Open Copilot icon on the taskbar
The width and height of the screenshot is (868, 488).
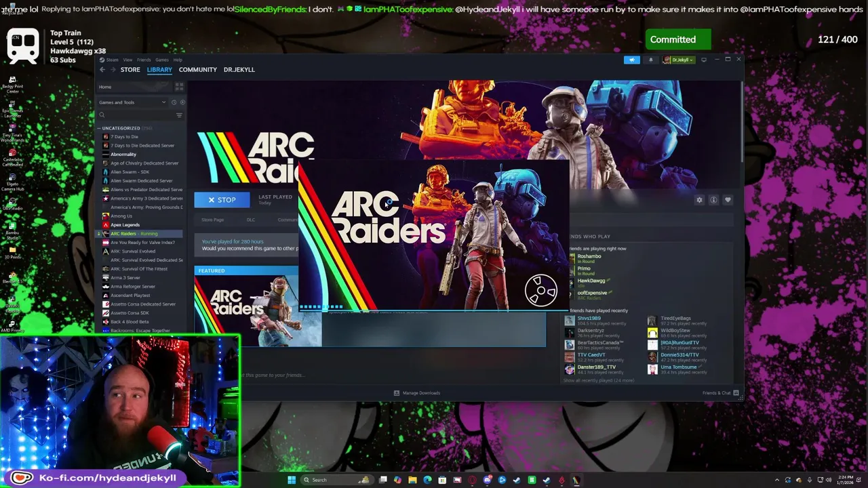(x=397, y=480)
